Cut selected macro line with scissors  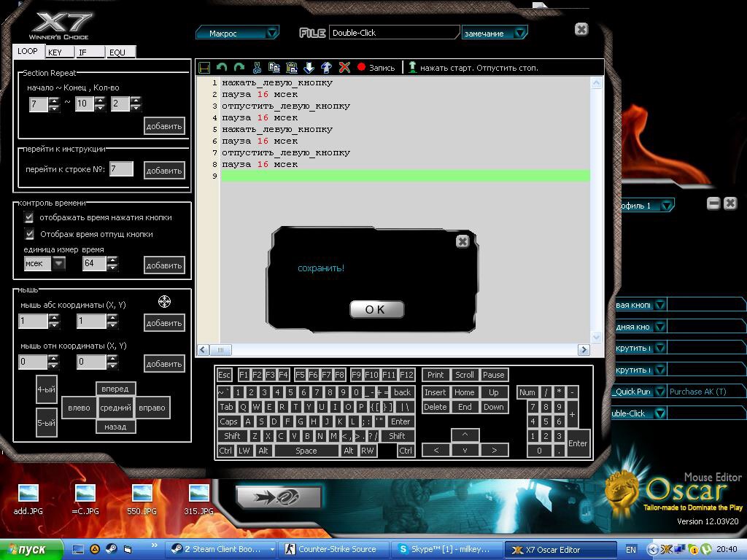tap(257, 68)
